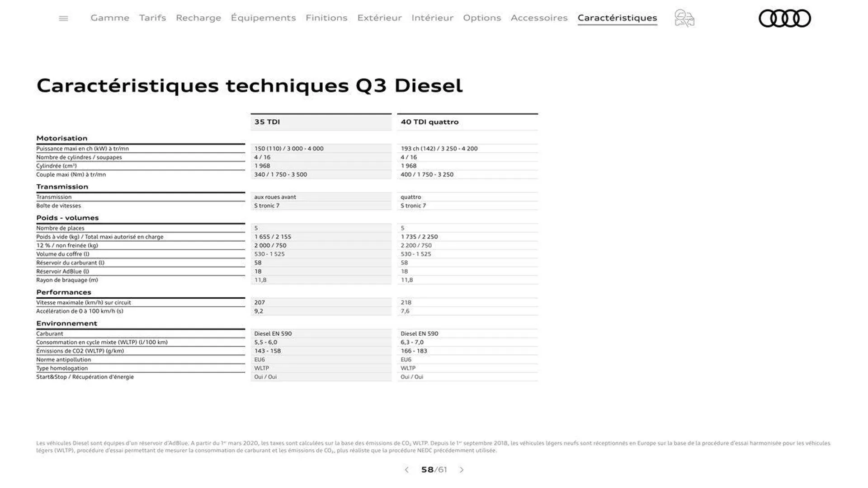Click the value '150 (110) / 3 000 - 4 000'
Screen dimensions: 868x488
pos(289,149)
